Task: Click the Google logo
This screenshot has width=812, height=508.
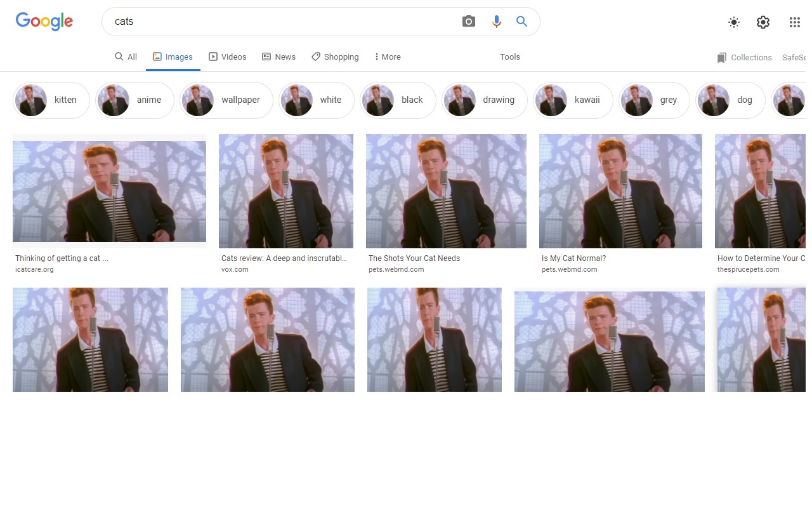Action: click(44, 22)
